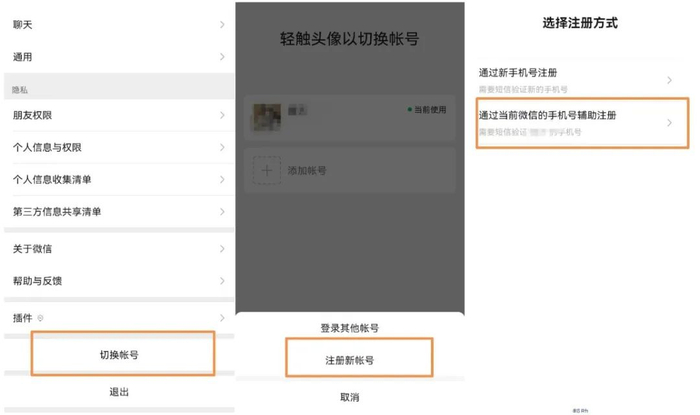The width and height of the screenshot is (700, 415).
Task: Click the plus icon to add account
Action: [267, 170]
